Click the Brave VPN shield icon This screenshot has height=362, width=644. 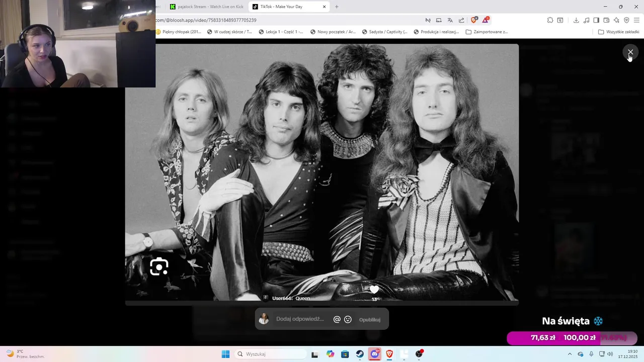(626, 20)
